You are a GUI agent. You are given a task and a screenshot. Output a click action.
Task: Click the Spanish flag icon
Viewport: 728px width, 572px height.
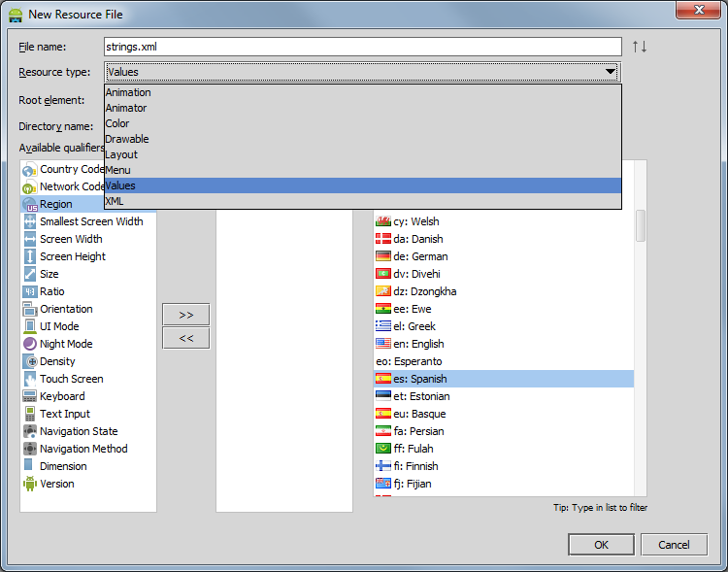tap(382, 379)
